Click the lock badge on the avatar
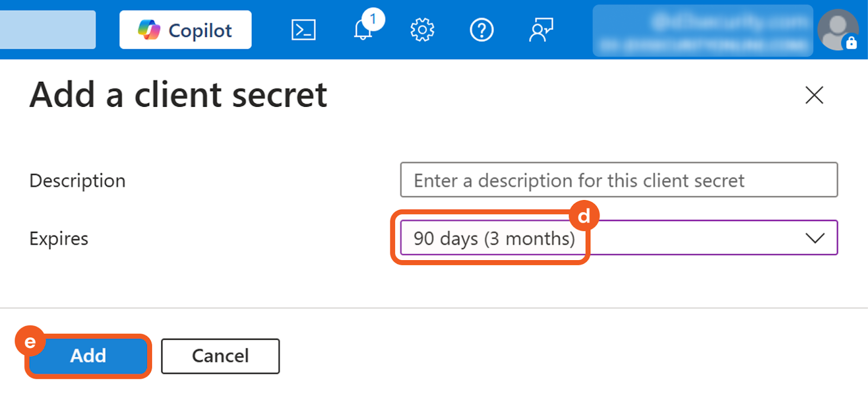 pyautogui.click(x=851, y=43)
